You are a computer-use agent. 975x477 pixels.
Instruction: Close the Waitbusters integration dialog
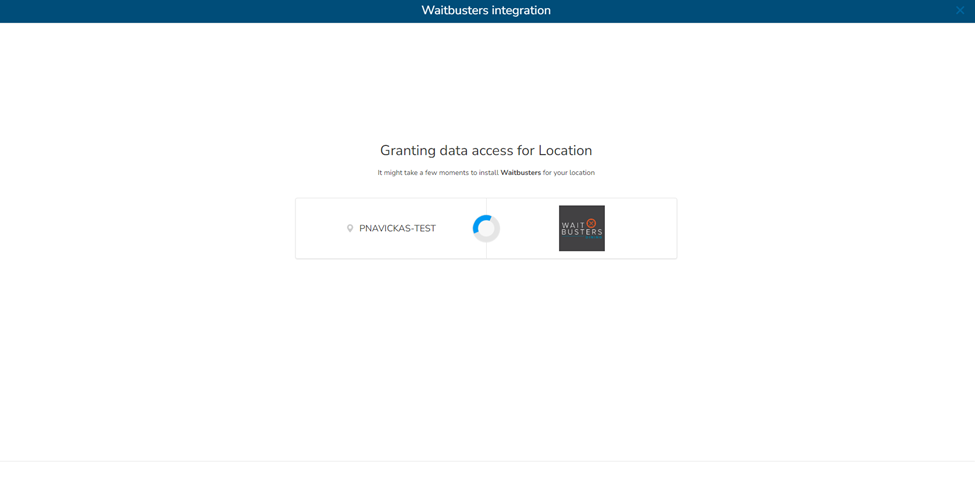coord(960,10)
